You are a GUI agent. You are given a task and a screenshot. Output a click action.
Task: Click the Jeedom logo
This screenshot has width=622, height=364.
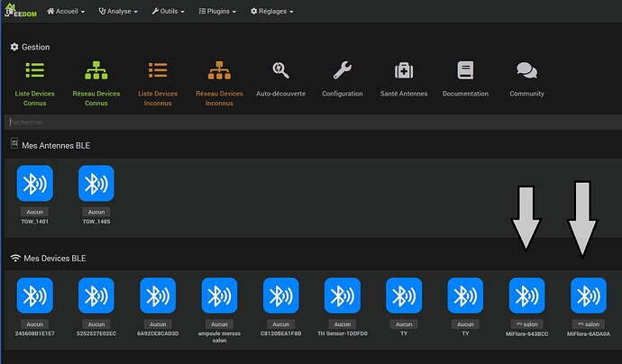point(21,10)
